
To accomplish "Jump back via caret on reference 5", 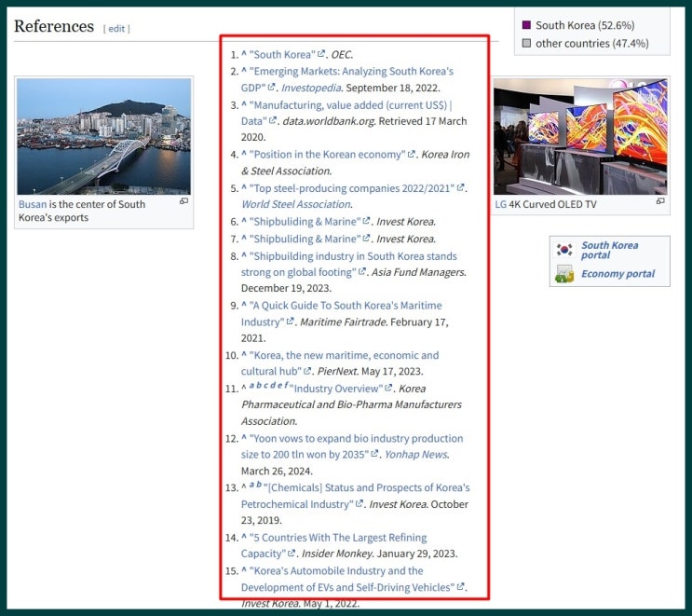I will click(244, 187).
